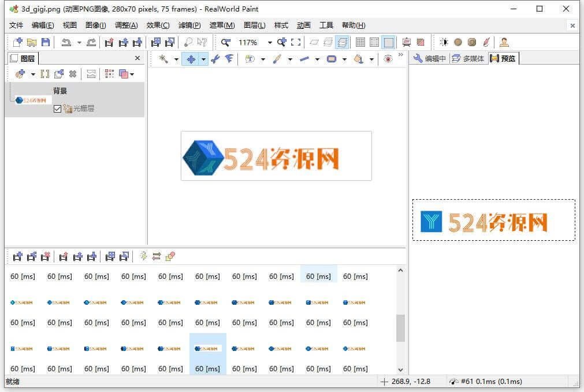Toggle the highlighted all-layers view icon
The image size is (584, 392).
coord(342,42)
